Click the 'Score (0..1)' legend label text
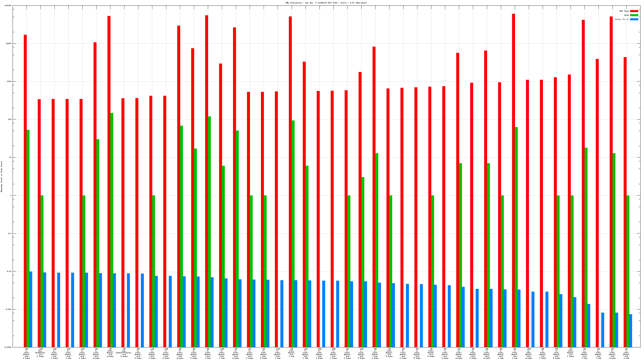This screenshot has height=362, width=644. click(622, 19)
